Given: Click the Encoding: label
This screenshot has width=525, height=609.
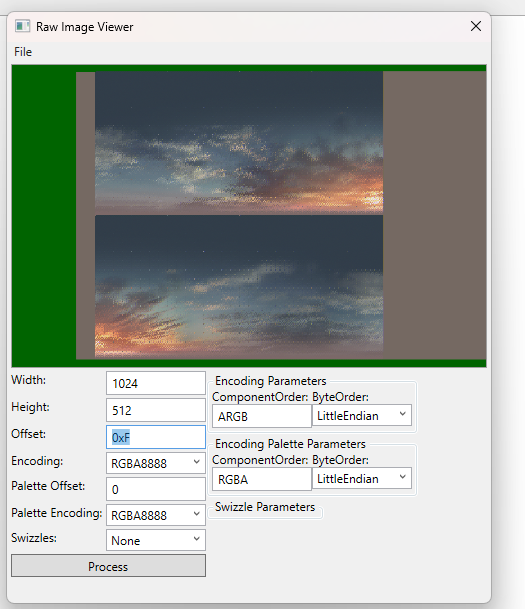Looking at the screenshot, I should 37,461.
